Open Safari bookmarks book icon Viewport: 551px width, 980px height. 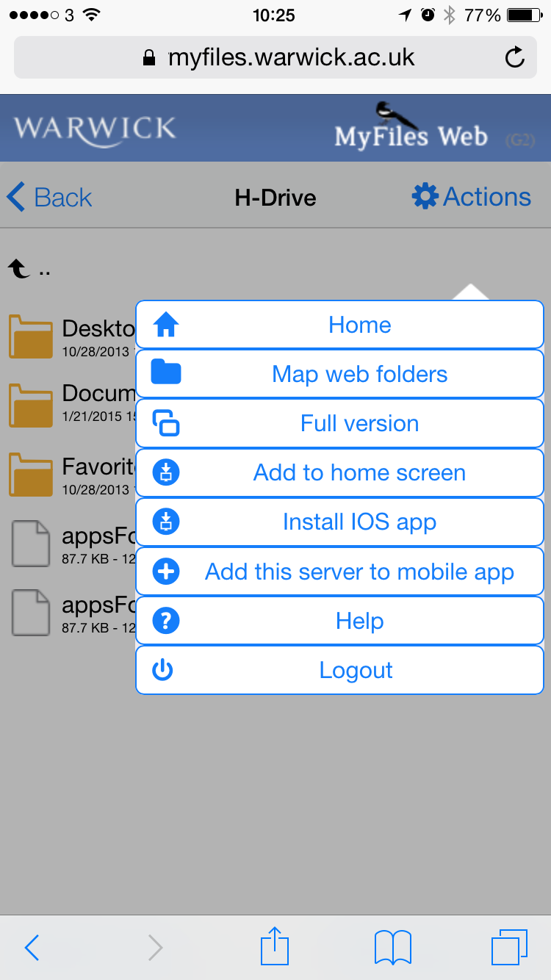(x=392, y=947)
